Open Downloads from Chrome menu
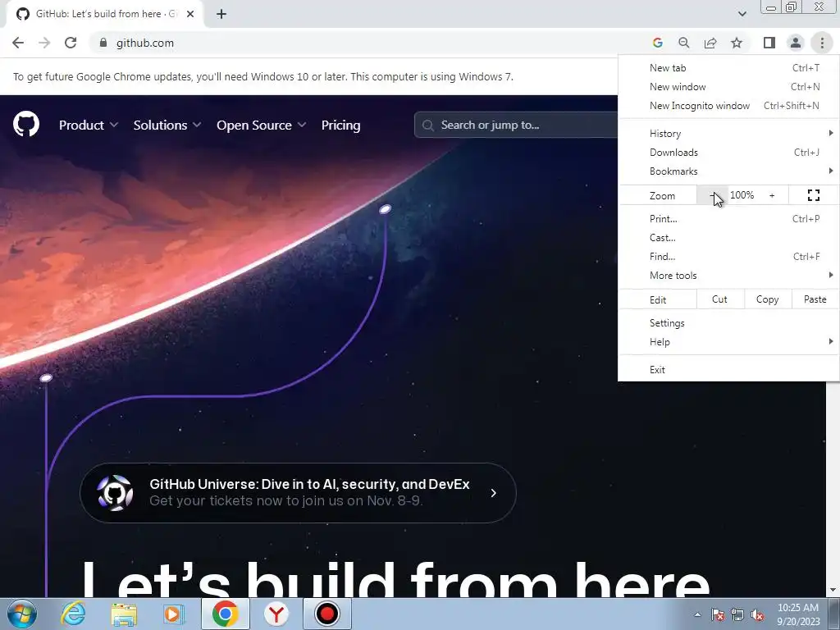Viewport: 840px width, 630px height. (x=728, y=152)
